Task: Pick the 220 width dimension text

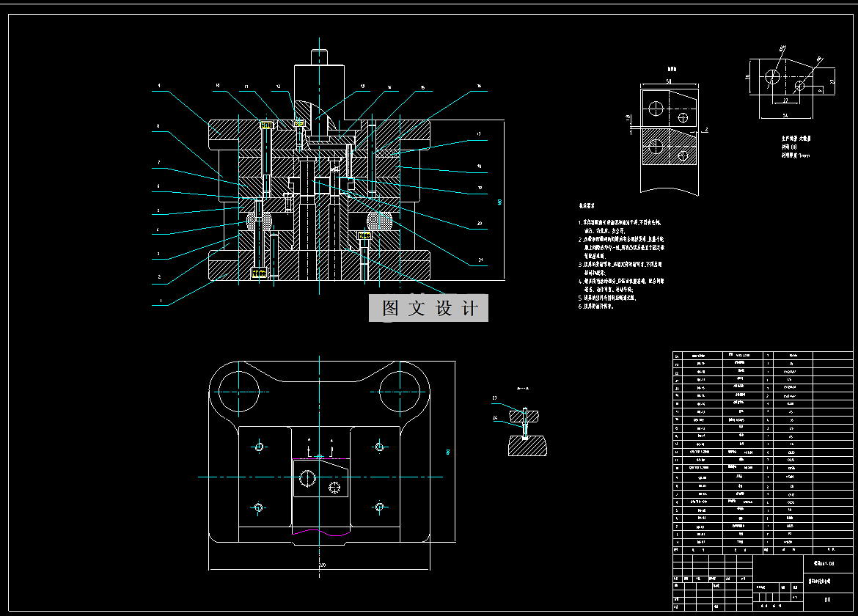Action: tap(322, 565)
